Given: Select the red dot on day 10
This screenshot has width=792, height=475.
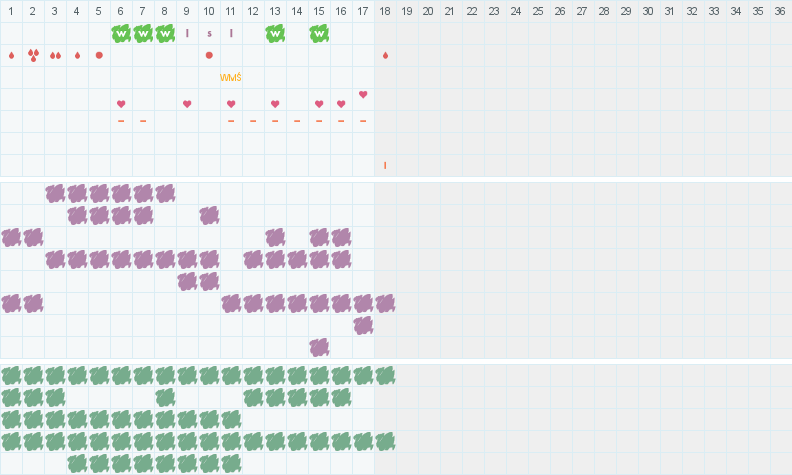Looking at the screenshot, I should point(209,55).
